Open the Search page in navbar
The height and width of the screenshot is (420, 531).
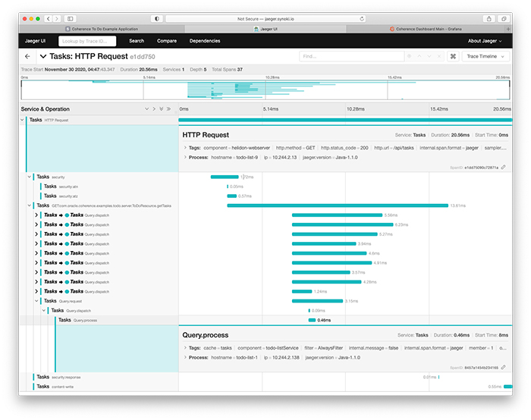click(137, 41)
